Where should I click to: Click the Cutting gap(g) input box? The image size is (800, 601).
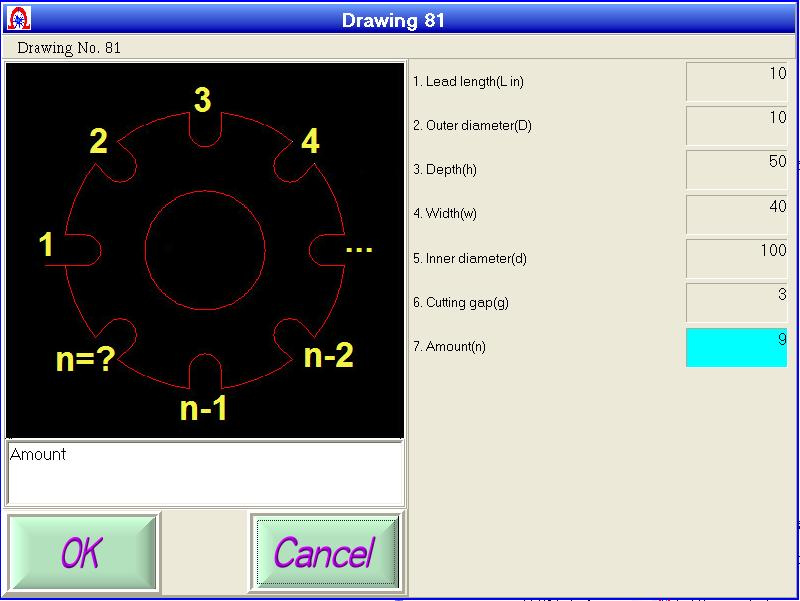[x=736, y=302]
